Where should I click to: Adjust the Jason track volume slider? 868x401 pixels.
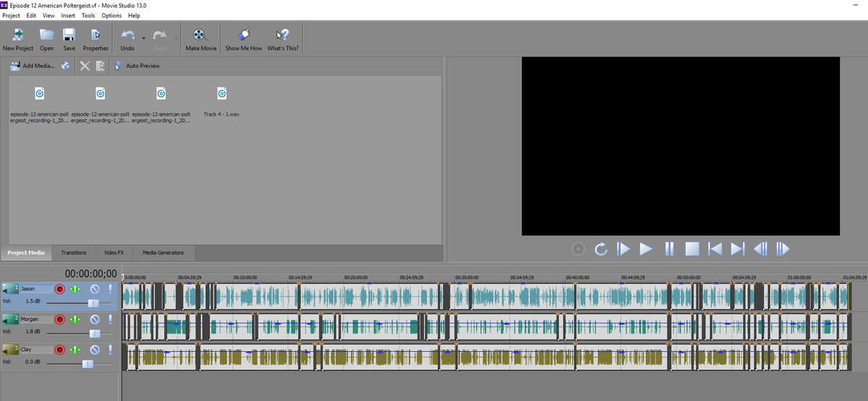pos(93,303)
